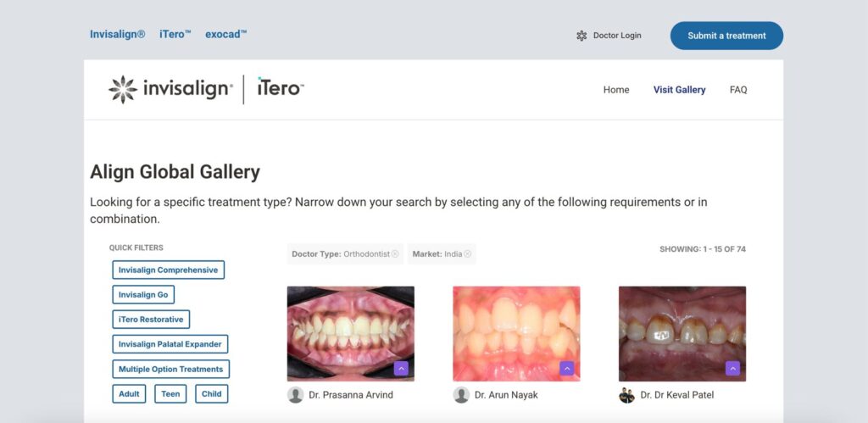
Task: Expand Dr. Arun Nayak case photo chevron
Action: click(x=567, y=368)
